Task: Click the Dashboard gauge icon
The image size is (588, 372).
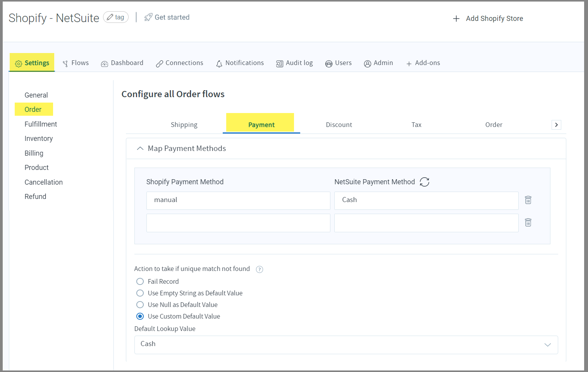Action: pos(104,64)
